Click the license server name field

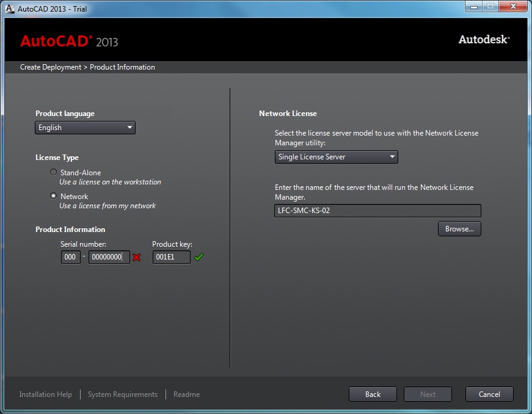coord(377,211)
